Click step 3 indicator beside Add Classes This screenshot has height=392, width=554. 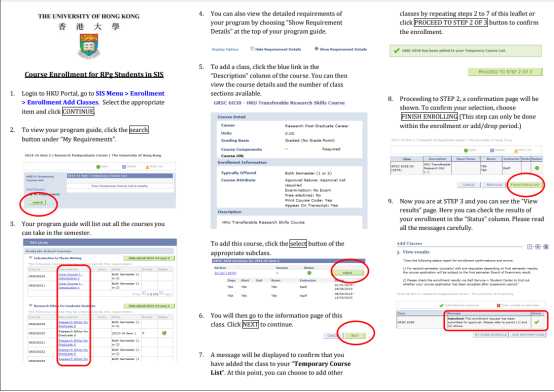coord(546,246)
